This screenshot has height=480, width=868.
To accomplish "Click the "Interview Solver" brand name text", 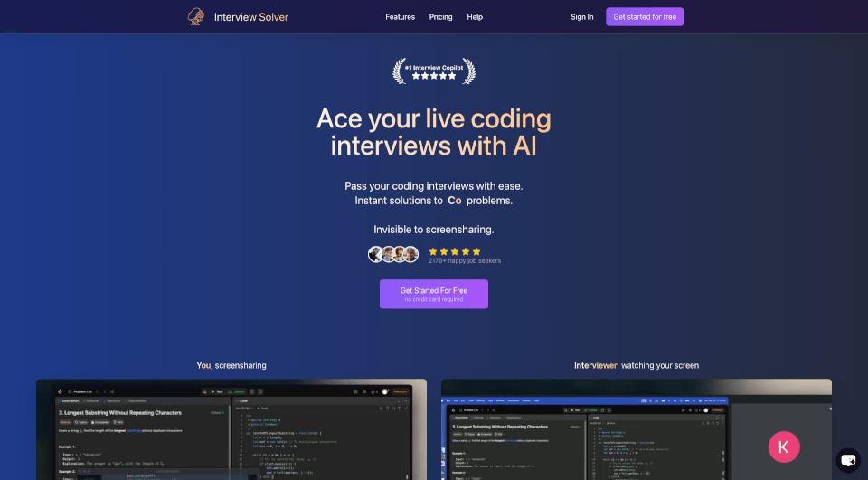I will [x=250, y=17].
